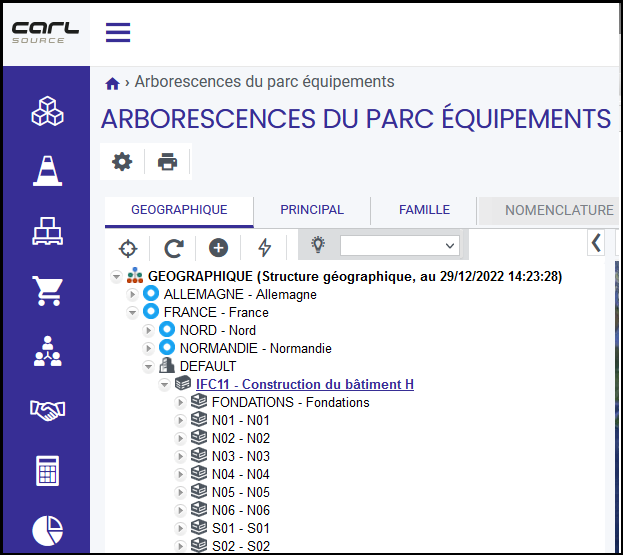Click the print icon
This screenshot has width=623, height=555.
pos(167,162)
